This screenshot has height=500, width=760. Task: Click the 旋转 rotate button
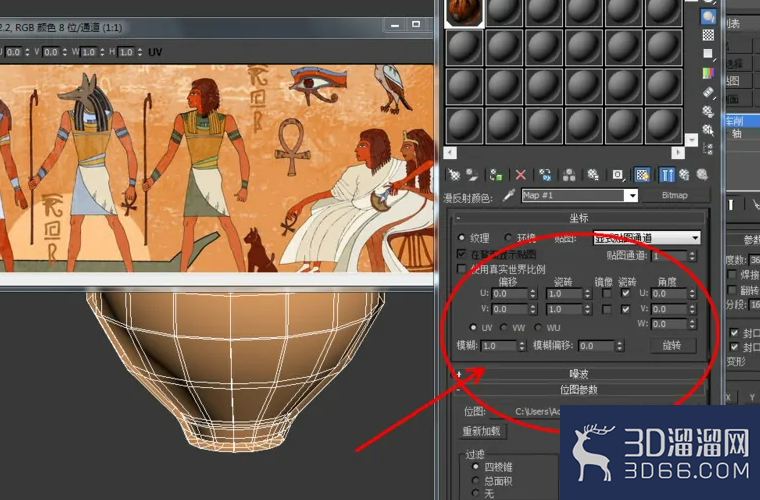[672, 345]
